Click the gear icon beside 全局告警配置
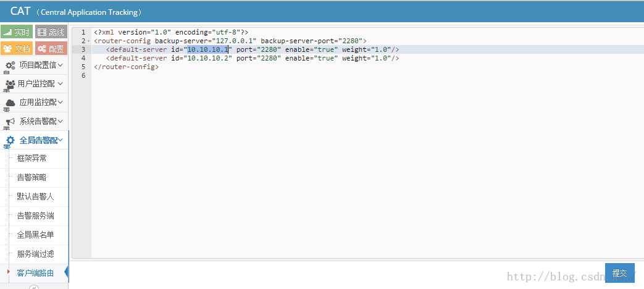Screen dimensions: 644x289 (10, 140)
